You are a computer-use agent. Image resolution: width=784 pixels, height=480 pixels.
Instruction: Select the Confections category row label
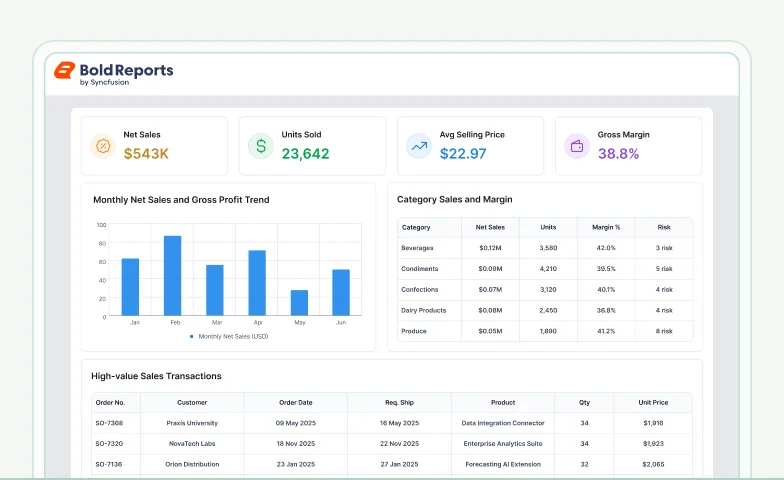tap(420, 290)
